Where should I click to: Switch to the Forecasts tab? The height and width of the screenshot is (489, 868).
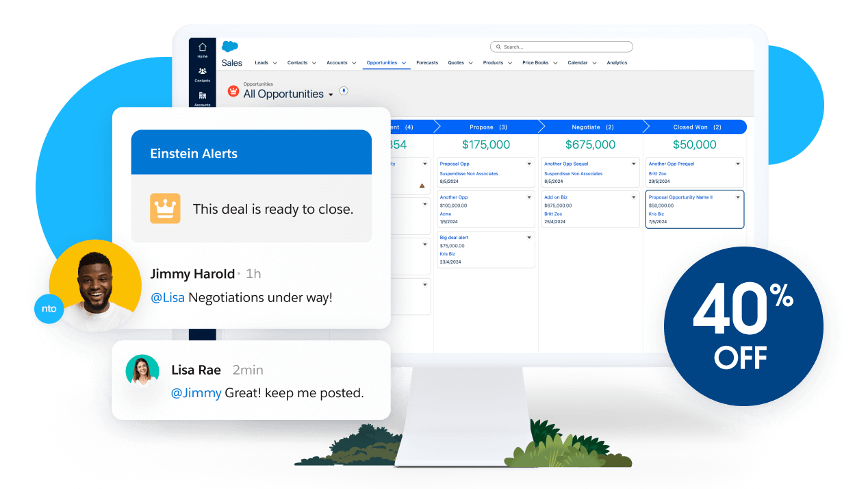tap(426, 63)
